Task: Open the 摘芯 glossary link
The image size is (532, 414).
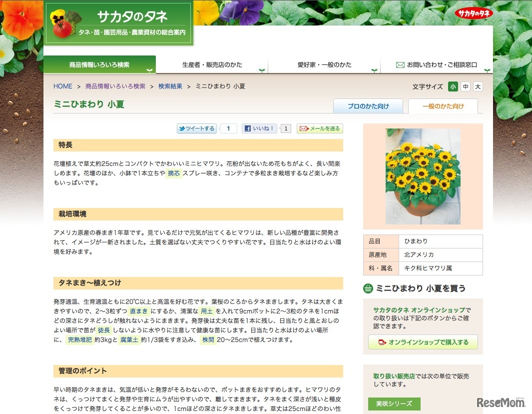Action: [x=174, y=173]
